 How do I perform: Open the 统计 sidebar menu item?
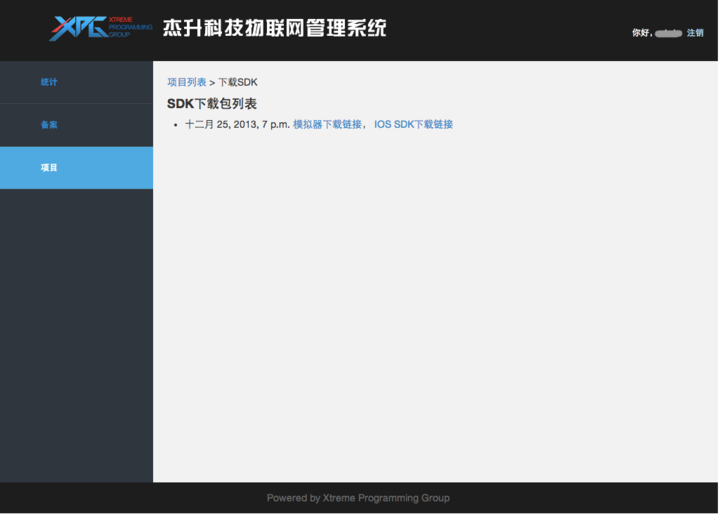pos(49,82)
